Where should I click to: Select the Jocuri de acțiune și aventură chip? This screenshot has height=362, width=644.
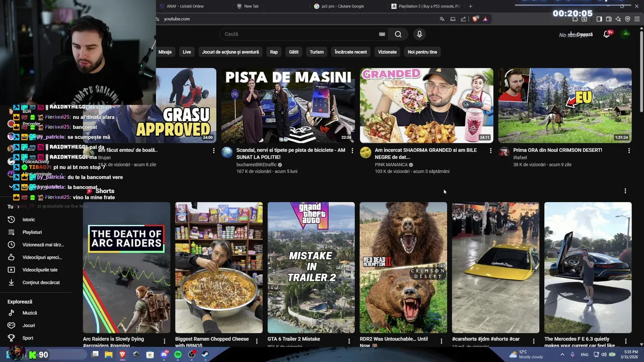(x=230, y=52)
